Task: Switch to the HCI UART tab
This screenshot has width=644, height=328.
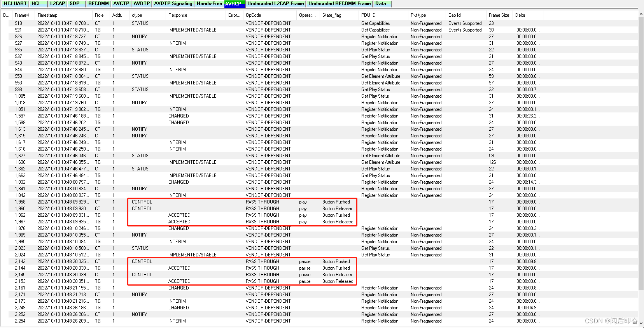Action: 15,4
